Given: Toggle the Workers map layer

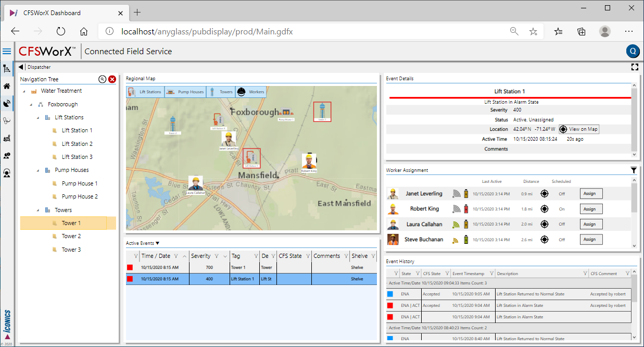Looking at the screenshot, I should coord(250,92).
